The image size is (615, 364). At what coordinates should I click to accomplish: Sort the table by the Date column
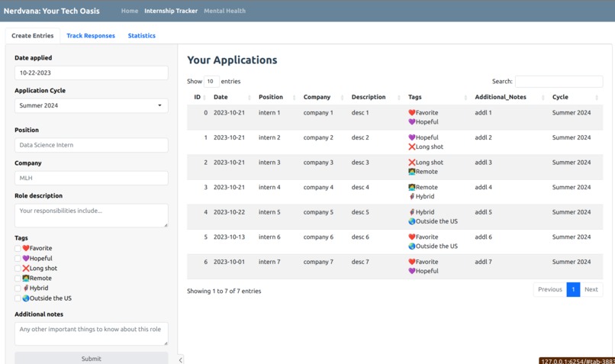232,97
